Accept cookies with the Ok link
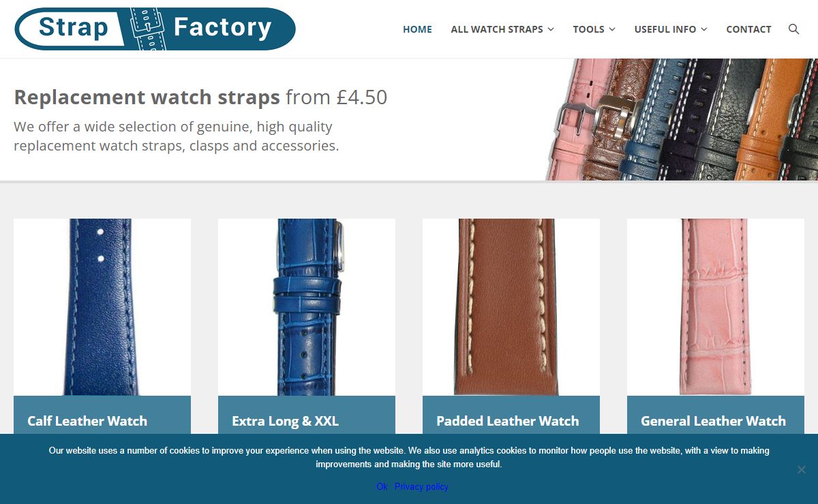Viewport: 818px width, 504px height. click(x=382, y=486)
